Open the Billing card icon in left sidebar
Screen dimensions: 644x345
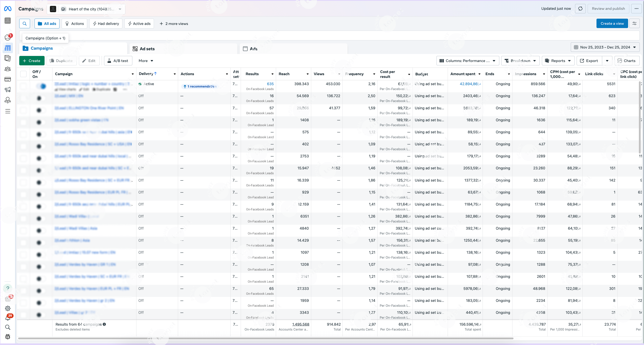pyautogui.click(x=8, y=79)
